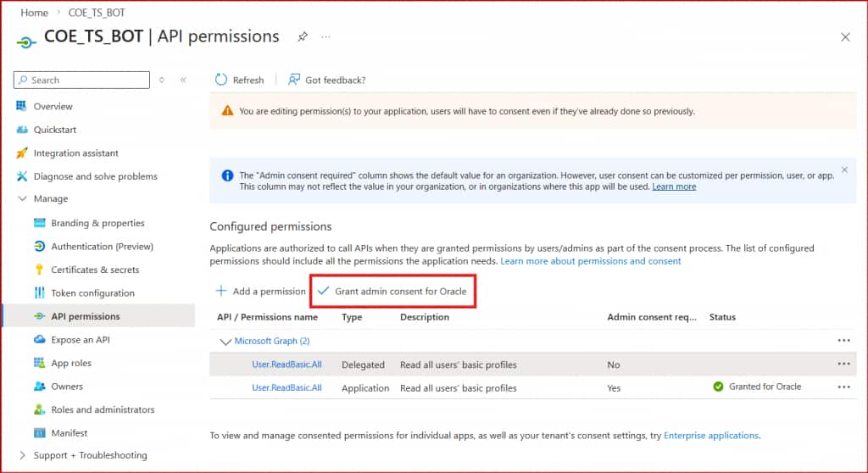This screenshot has height=473, width=868.
Task: Collapse the Microsoft Graph permissions group
Action: (x=225, y=341)
